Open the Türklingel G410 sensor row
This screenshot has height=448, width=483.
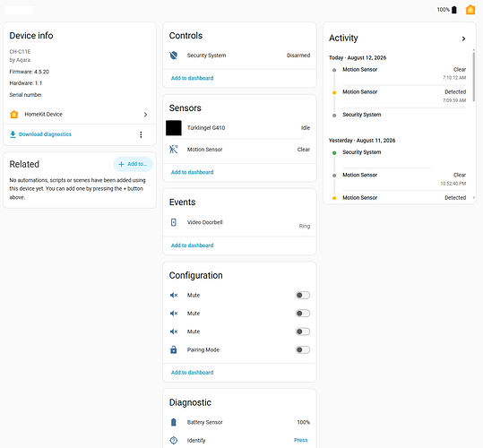(x=239, y=128)
